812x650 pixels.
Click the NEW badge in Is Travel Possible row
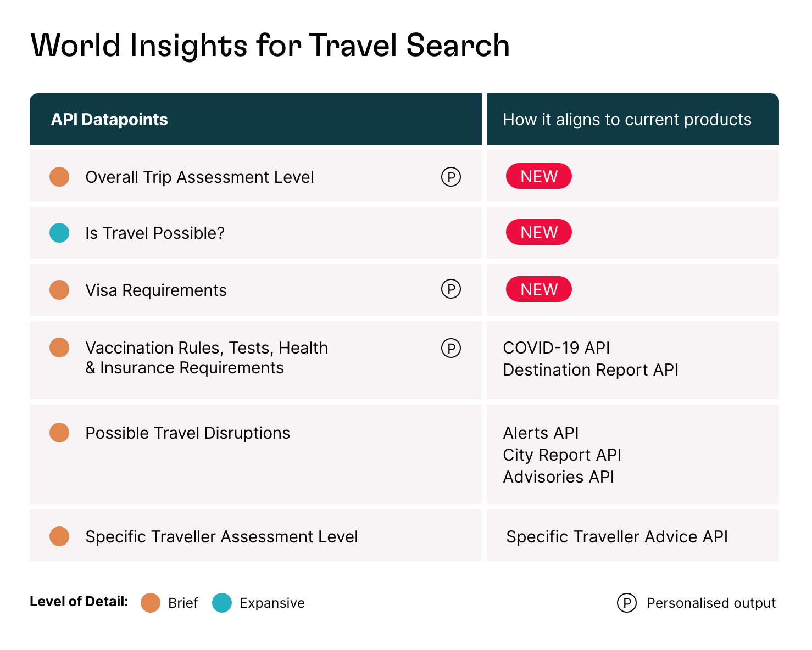[x=538, y=232]
